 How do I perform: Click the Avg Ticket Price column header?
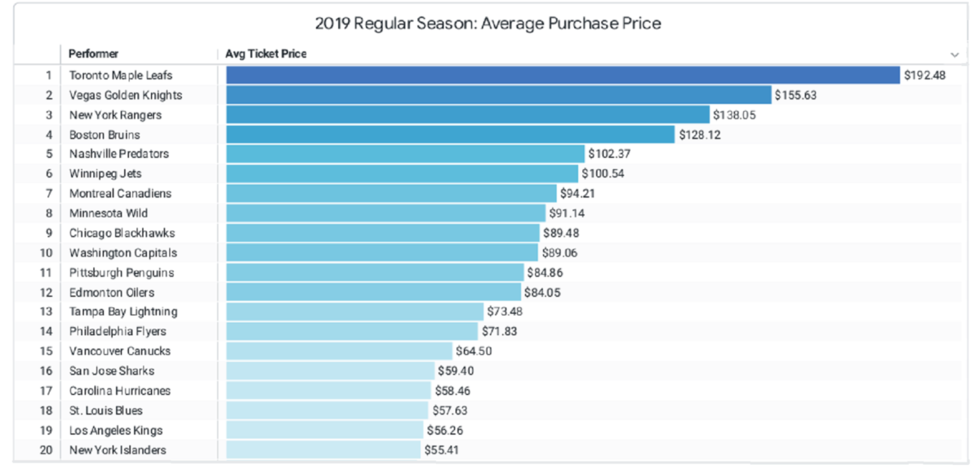tap(266, 54)
